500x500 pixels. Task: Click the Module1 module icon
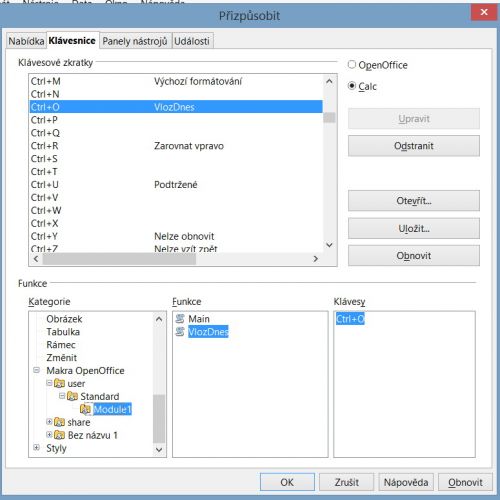[85, 409]
